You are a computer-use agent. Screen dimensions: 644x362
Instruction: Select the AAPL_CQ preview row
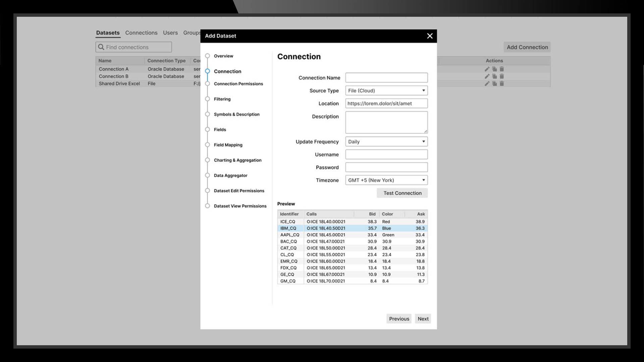pos(353,235)
